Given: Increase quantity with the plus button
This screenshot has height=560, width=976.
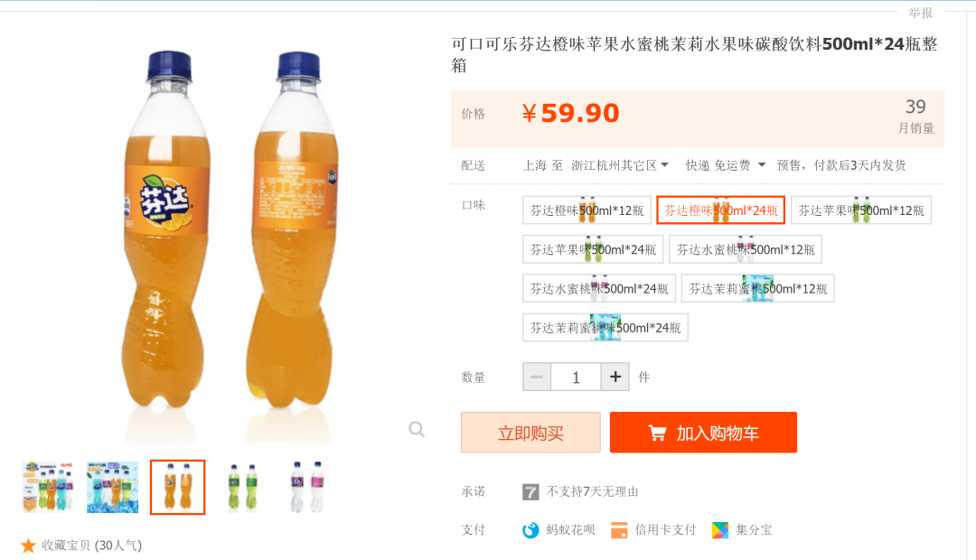Looking at the screenshot, I should click(x=615, y=378).
